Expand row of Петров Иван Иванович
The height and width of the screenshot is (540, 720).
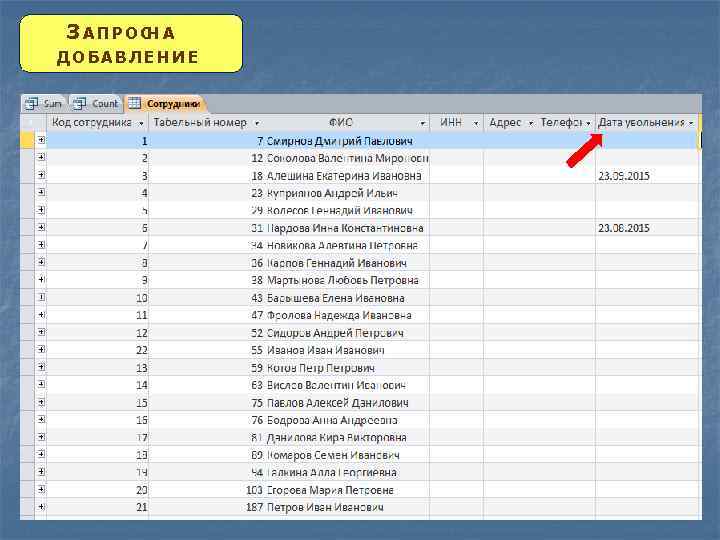(41, 506)
